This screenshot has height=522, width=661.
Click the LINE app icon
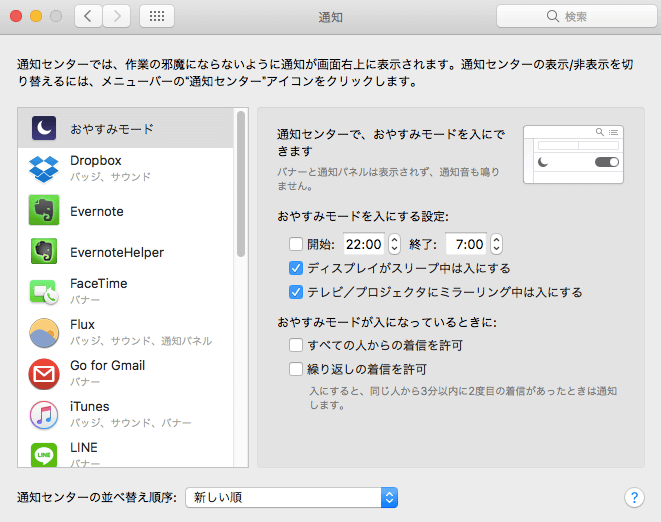click(x=44, y=455)
